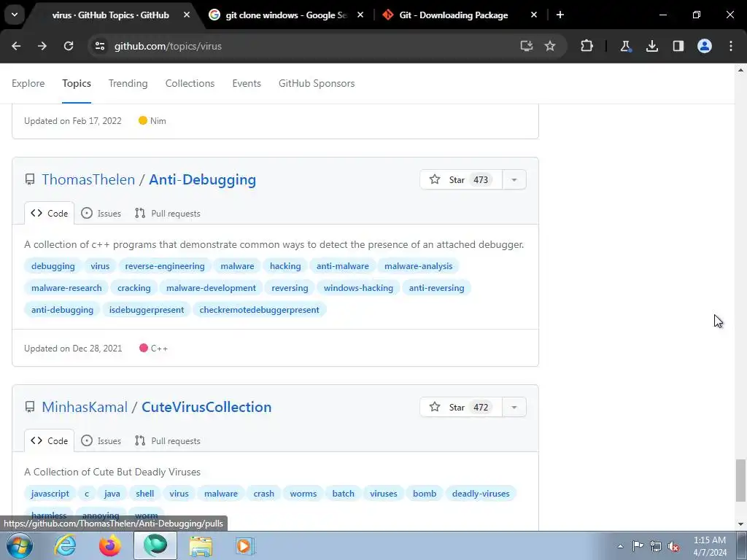The width and height of the screenshot is (747, 560).
Task: Switch to the Git Downloading Package tab
Action: click(x=454, y=15)
